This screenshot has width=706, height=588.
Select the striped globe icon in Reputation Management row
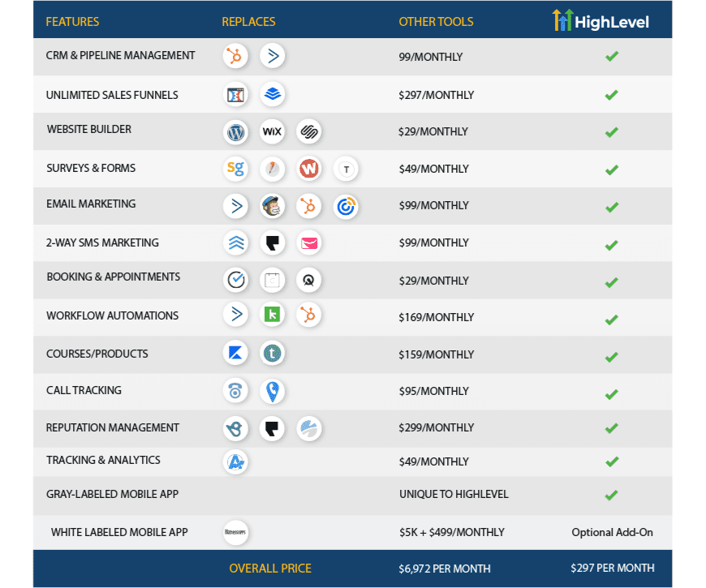click(x=309, y=428)
